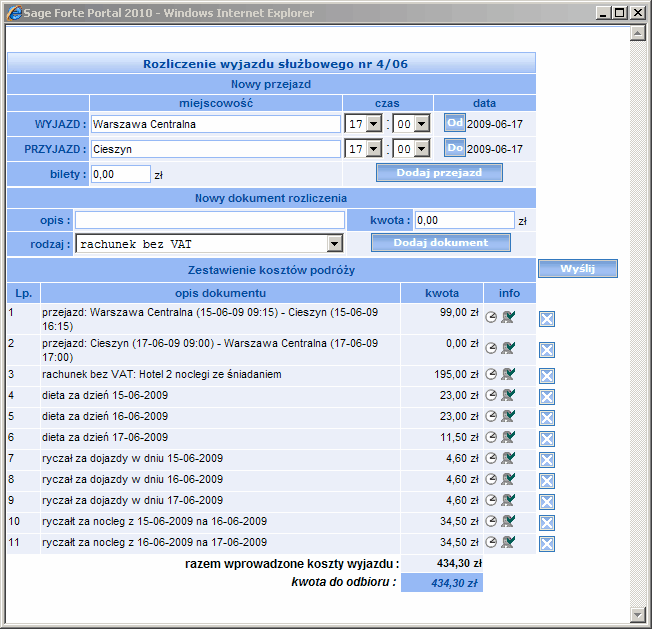Click person-check icon for ryczałt dojazdy 15-06-2009
The width and height of the screenshot is (652, 629).
click(x=508, y=458)
